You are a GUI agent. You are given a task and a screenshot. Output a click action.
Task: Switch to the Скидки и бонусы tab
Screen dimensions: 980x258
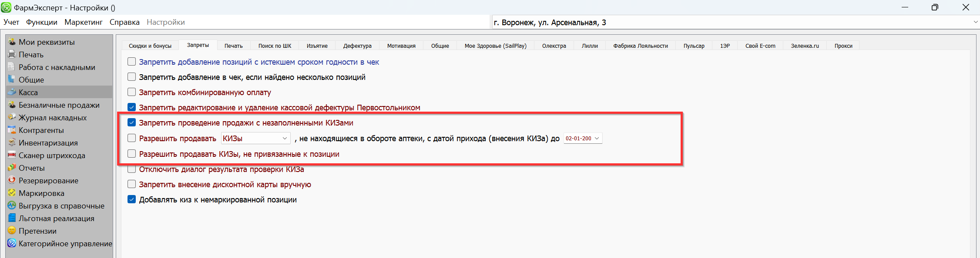(150, 46)
